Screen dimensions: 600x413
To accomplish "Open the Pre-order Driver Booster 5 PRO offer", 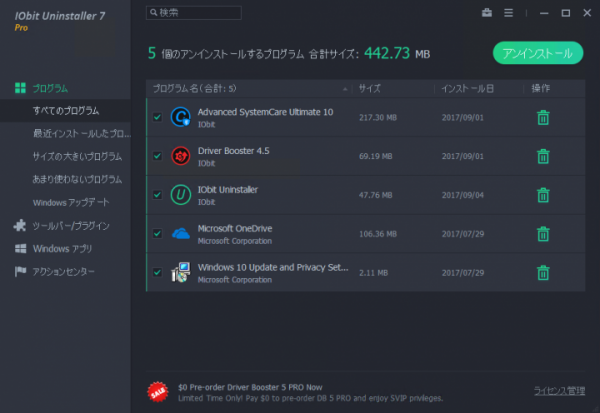I will click(x=250, y=387).
